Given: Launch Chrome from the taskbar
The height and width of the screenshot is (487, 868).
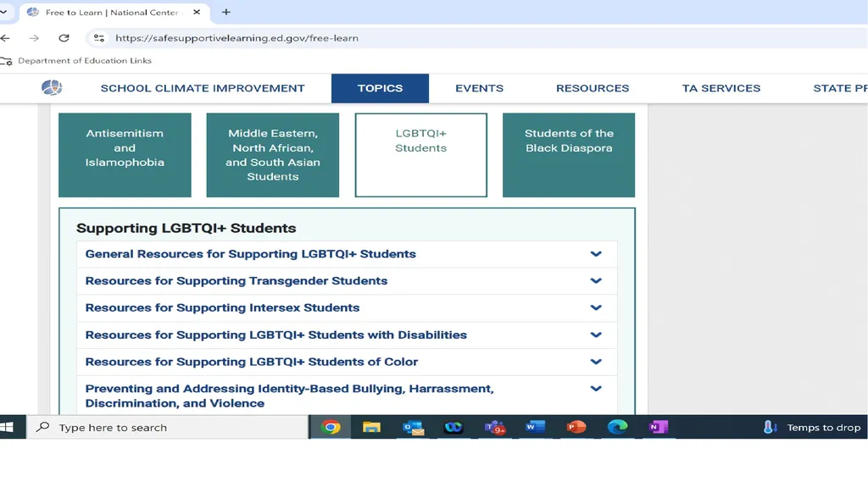Looking at the screenshot, I should click(331, 427).
